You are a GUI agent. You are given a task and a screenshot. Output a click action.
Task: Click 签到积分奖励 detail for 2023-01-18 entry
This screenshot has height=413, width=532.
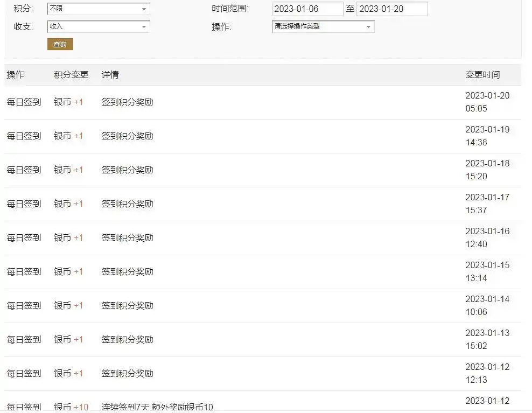127,170
